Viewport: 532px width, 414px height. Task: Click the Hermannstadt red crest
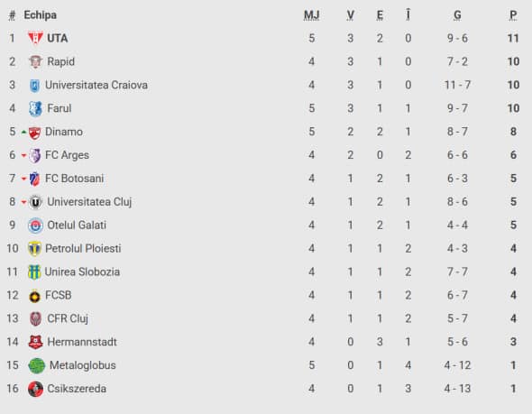tap(35, 342)
